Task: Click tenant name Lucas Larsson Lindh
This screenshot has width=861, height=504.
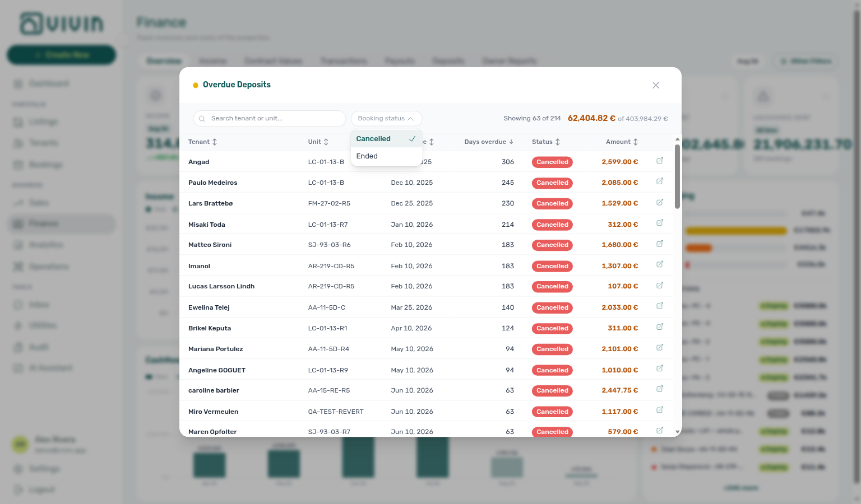Action: (221, 287)
